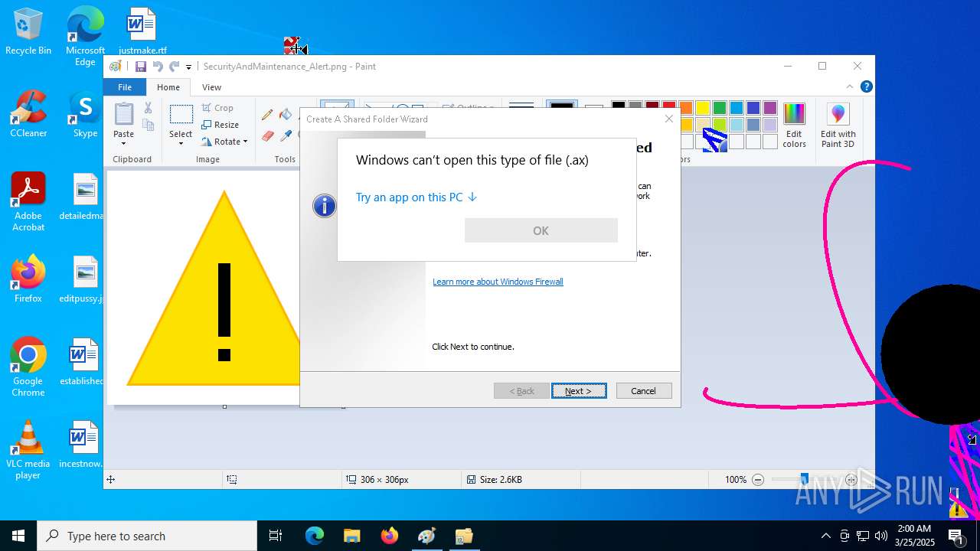The width and height of the screenshot is (980, 551).
Task: Pick the green palette color
Action: pos(720,108)
